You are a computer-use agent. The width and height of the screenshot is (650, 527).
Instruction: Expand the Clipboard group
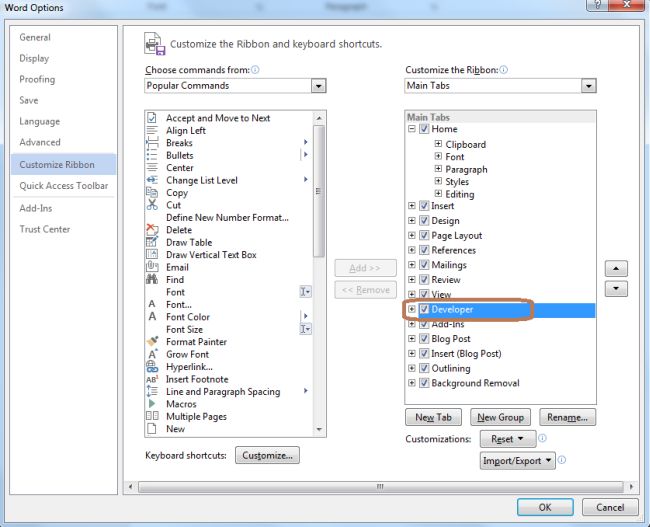pyautogui.click(x=438, y=144)
